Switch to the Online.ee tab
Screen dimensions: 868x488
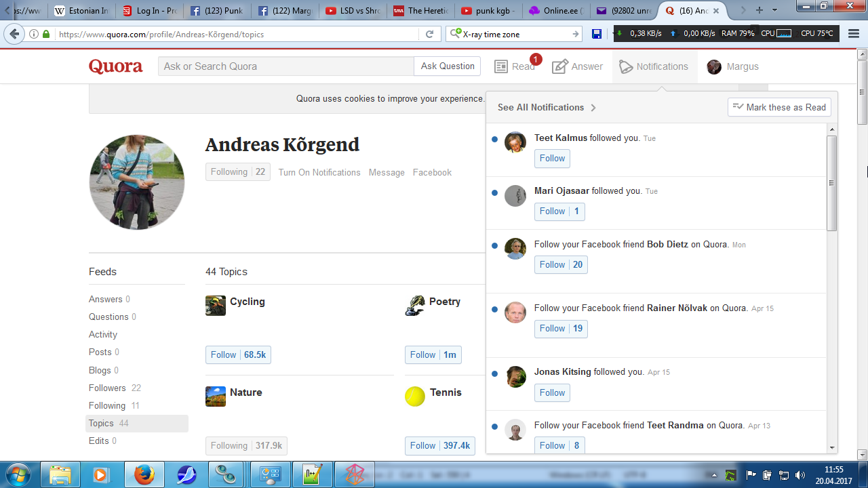557,11
